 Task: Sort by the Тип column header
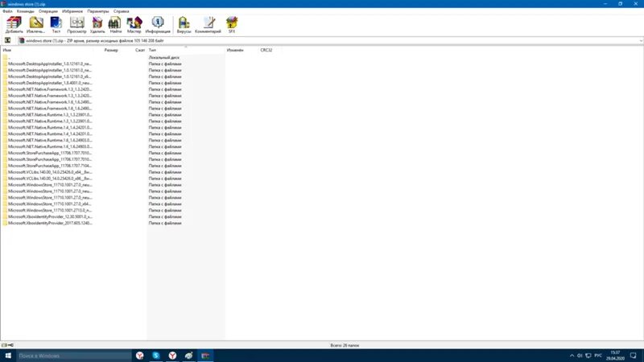[x=152, y=50]
